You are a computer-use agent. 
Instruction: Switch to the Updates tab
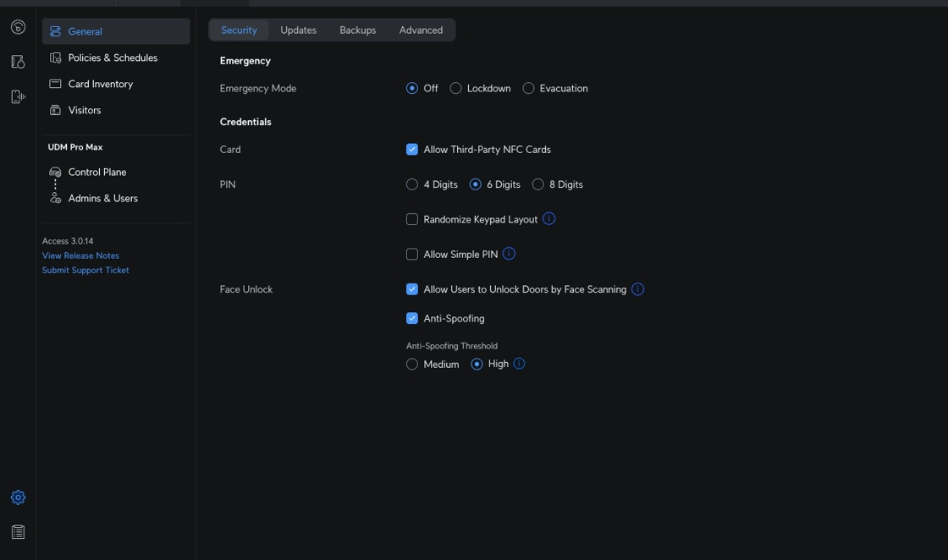298,30
